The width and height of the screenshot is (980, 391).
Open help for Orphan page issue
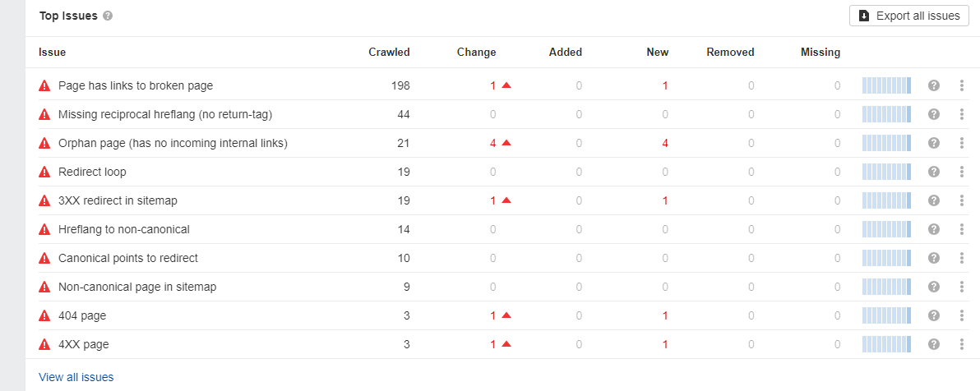tap(934, 143)
